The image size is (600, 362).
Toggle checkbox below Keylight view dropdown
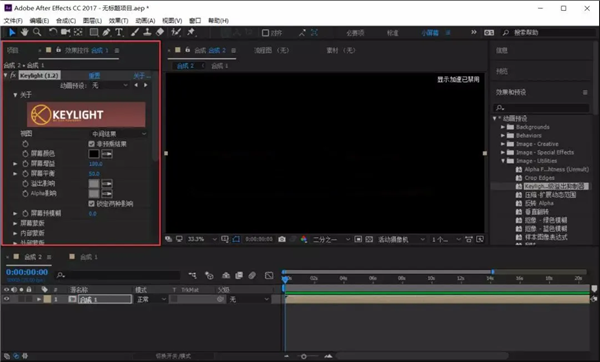point(91,144)
